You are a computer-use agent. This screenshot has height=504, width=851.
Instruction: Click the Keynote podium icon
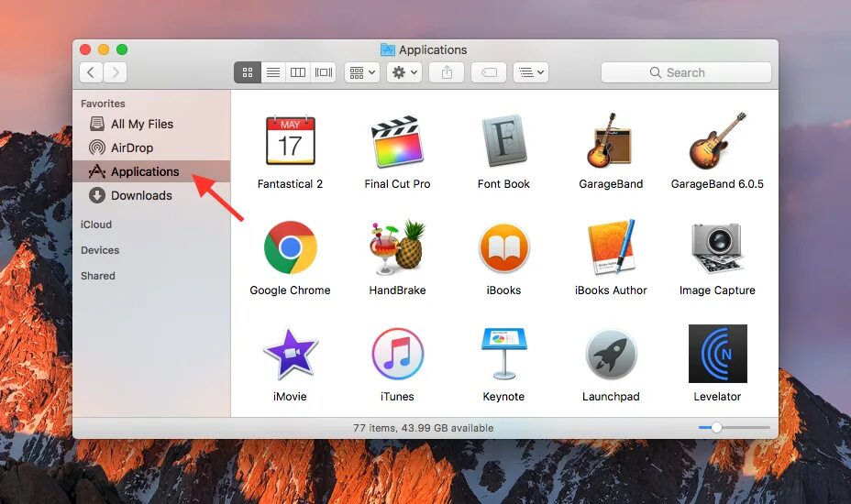pyautogui.click(x=503, y=354)
